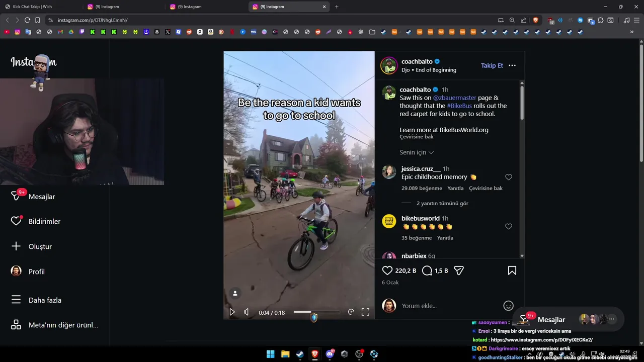Open the browser zoom magnifier icon

(x=512, y=20)
